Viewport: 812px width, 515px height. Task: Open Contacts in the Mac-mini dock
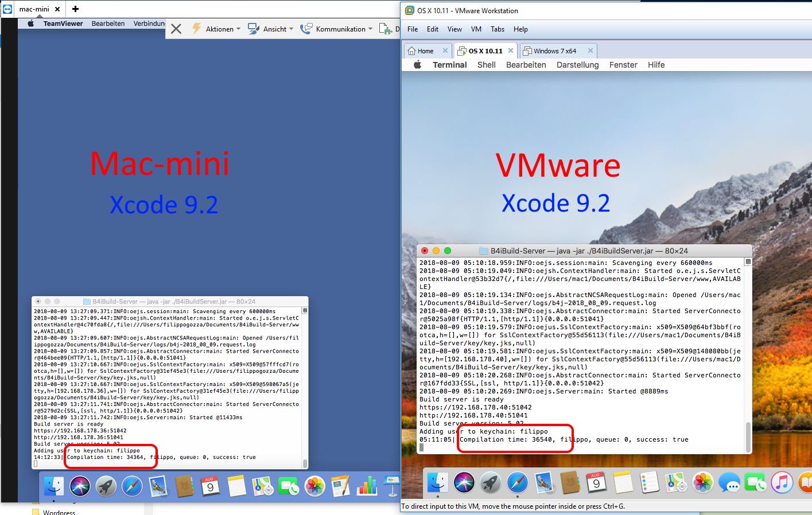(184, 486)
